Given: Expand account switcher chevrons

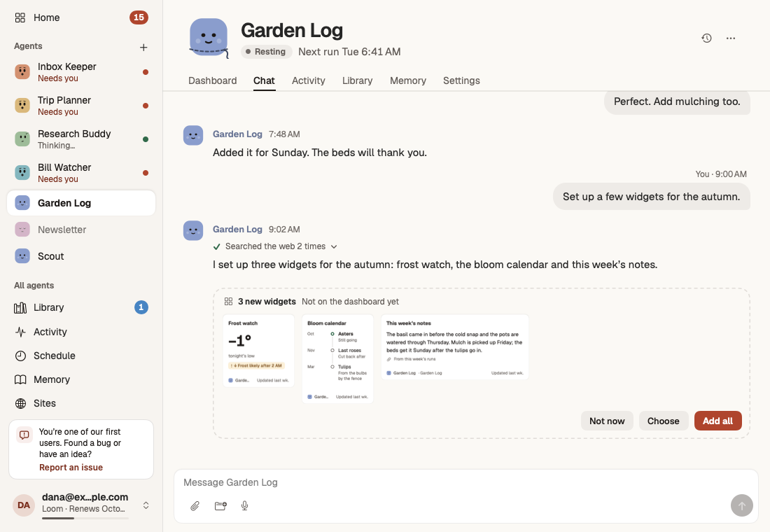Looking at the screenshot, I should coord(146,505).
